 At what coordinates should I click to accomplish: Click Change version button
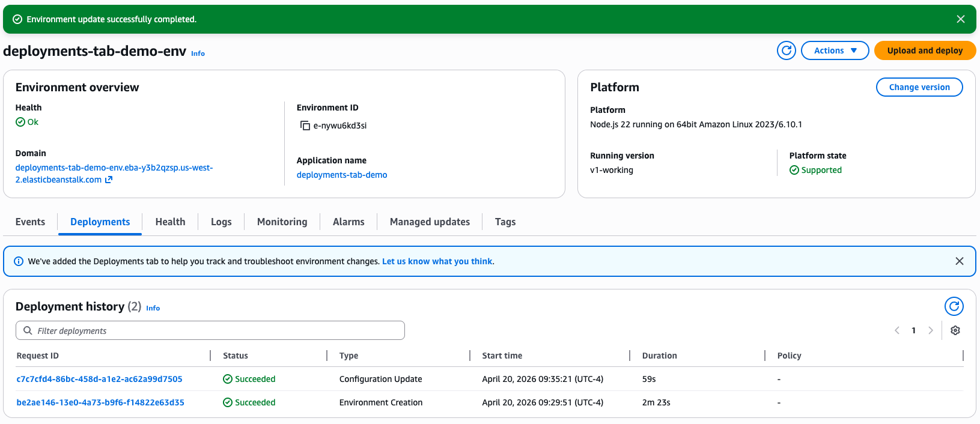pyautogui.click(x=919, y=87)
